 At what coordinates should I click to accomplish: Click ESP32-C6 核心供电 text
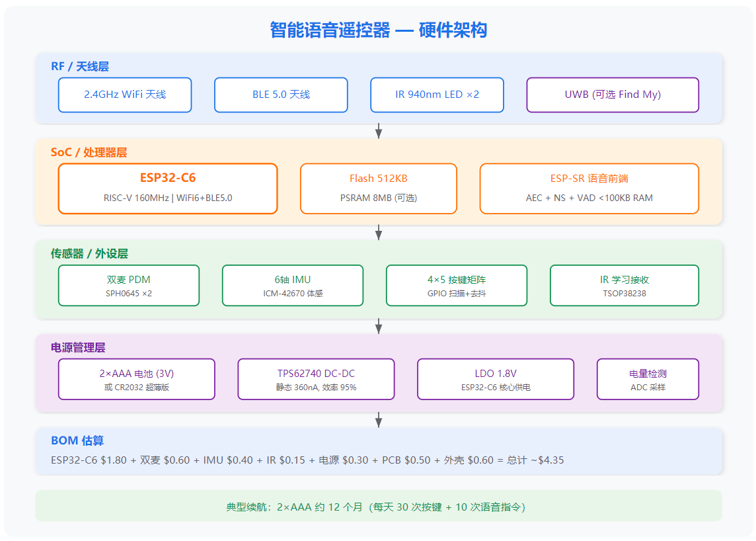coord(496,388)
